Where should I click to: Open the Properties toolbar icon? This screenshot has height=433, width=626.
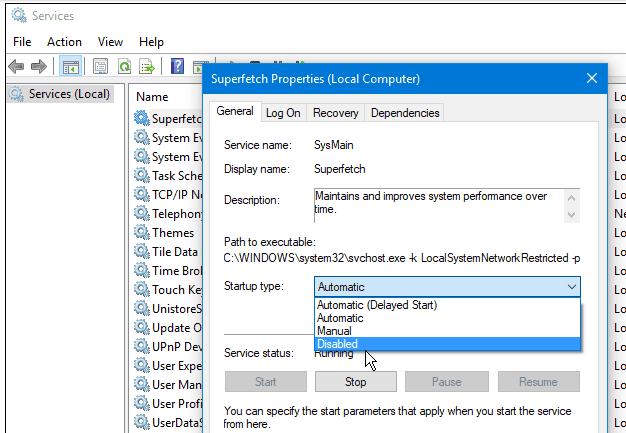tap(100, 66)
